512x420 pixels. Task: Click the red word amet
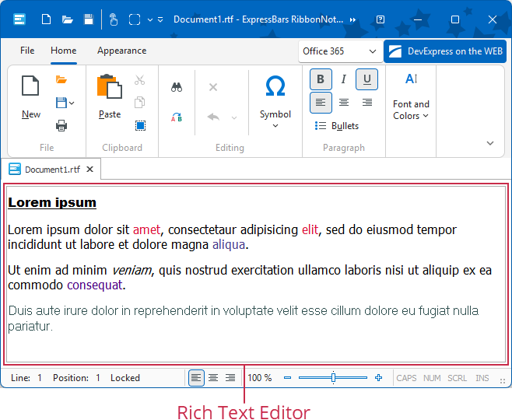(x=146, y=229)
